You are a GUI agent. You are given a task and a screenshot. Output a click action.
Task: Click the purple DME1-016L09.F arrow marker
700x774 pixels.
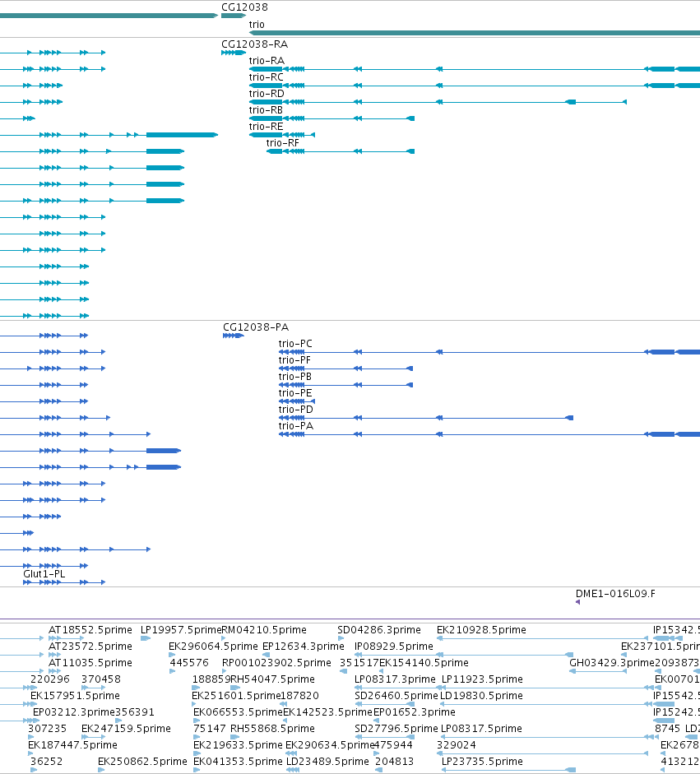pyautogui.click(x=577, y=602)
